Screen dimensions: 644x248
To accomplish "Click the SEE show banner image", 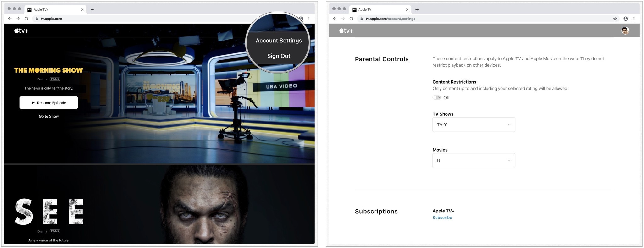I will click(159, 204).
